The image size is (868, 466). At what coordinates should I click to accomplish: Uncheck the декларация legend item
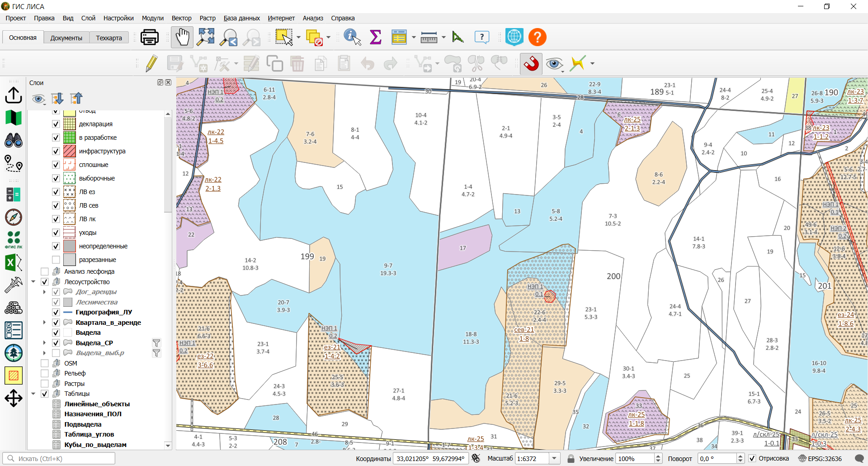(56, 124)
